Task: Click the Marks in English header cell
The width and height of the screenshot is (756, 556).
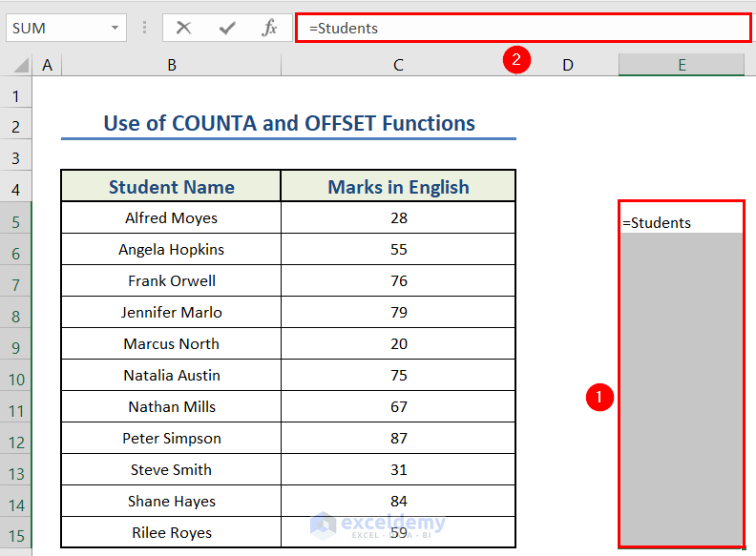Action: click(398, 187)
